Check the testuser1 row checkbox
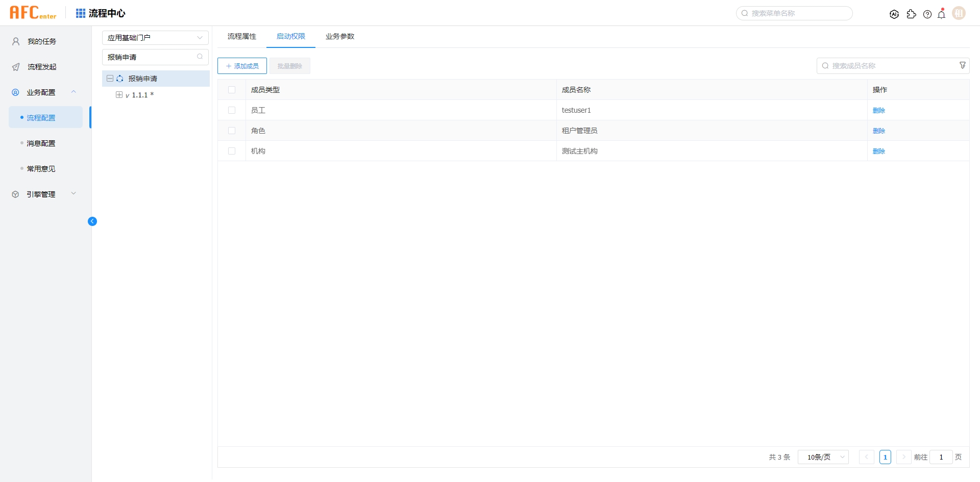 (x=232, y=110)
